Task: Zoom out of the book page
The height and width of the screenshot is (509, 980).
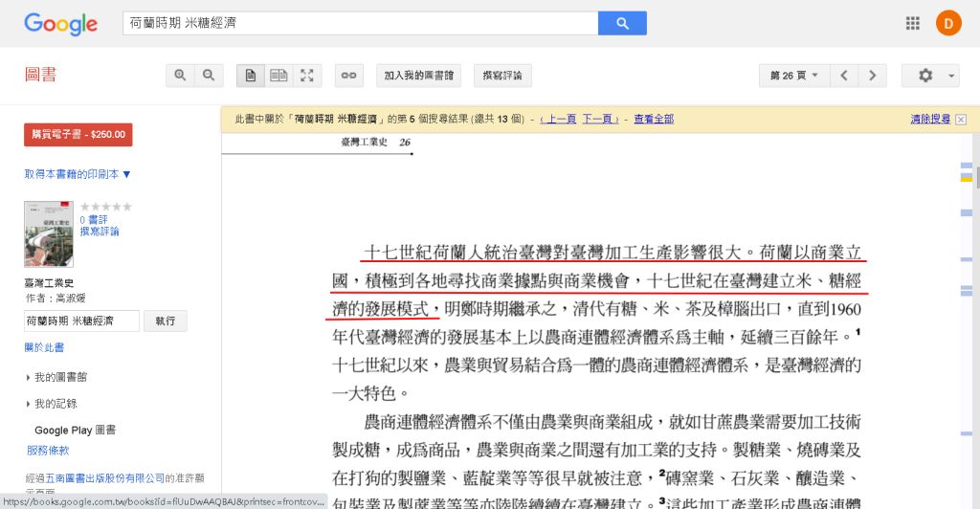Action: [x=209, y=76]
